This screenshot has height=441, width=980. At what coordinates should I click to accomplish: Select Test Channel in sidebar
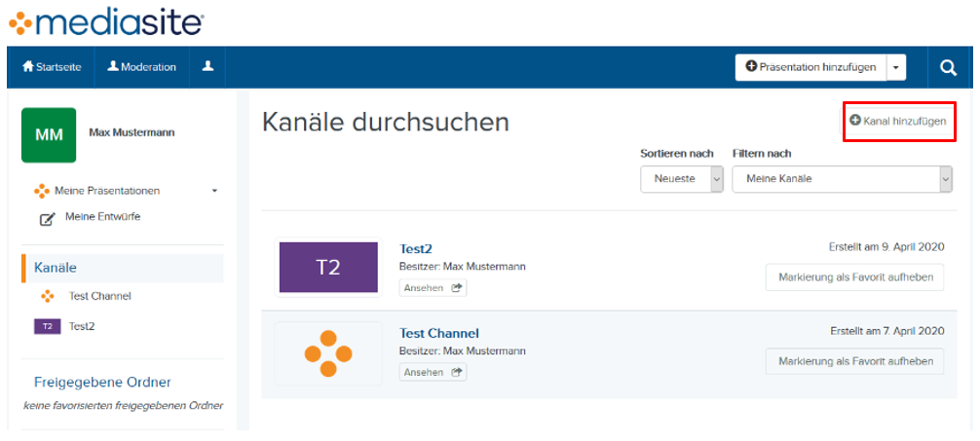(99, 296)
